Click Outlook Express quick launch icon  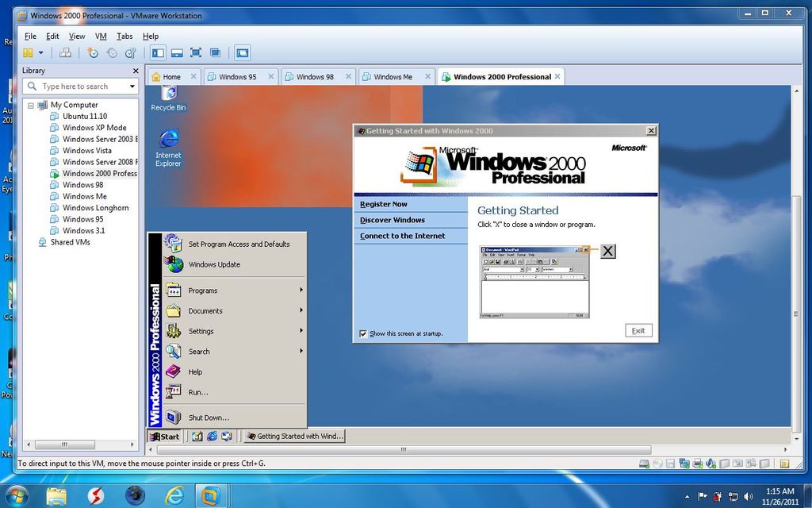pos(226,437)
